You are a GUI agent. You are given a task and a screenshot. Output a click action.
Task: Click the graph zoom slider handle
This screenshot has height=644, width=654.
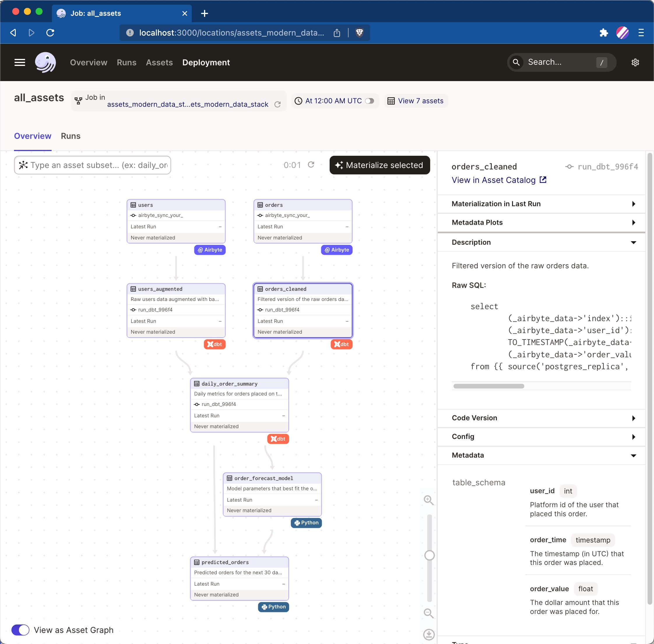click(429, 555)
